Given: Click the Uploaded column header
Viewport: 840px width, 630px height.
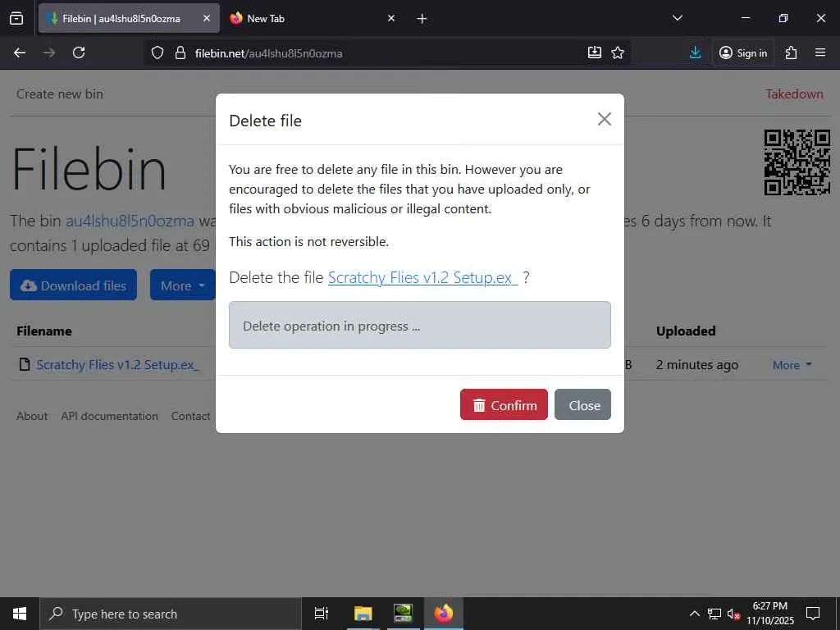Looking at the screenshot, I should coord(686,331).
